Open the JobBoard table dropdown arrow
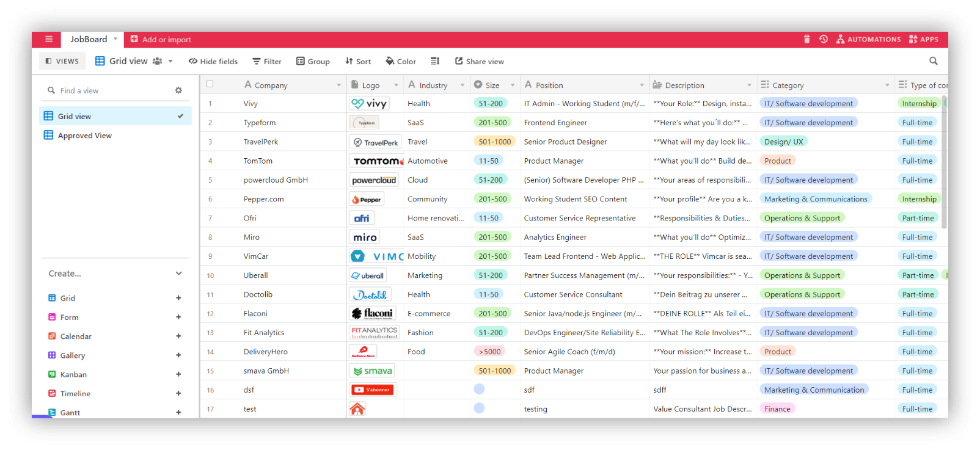The image size is (980, 450). click(x=115, y=39)
